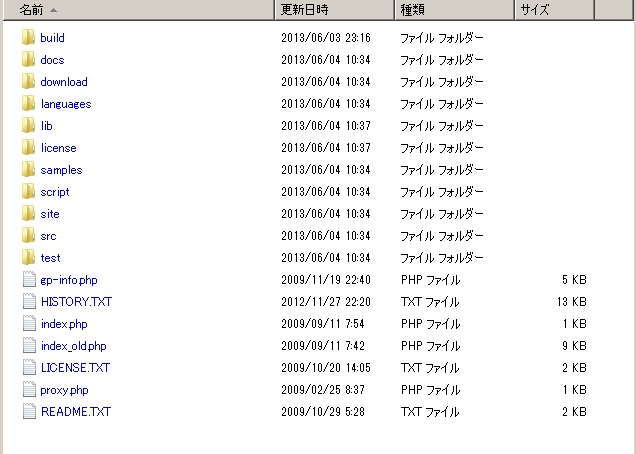Click the script folder name

[55, 192]
